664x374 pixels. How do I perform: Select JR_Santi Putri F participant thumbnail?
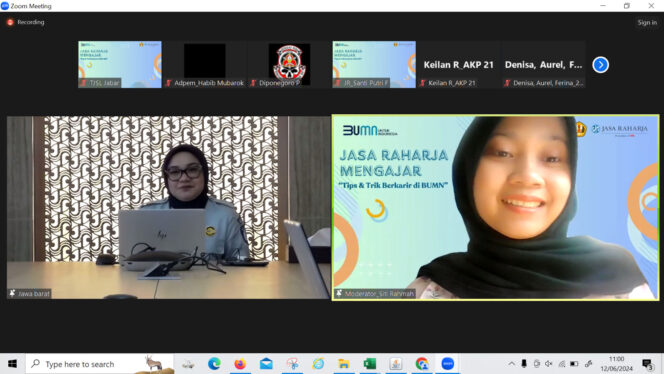[374, 64]
